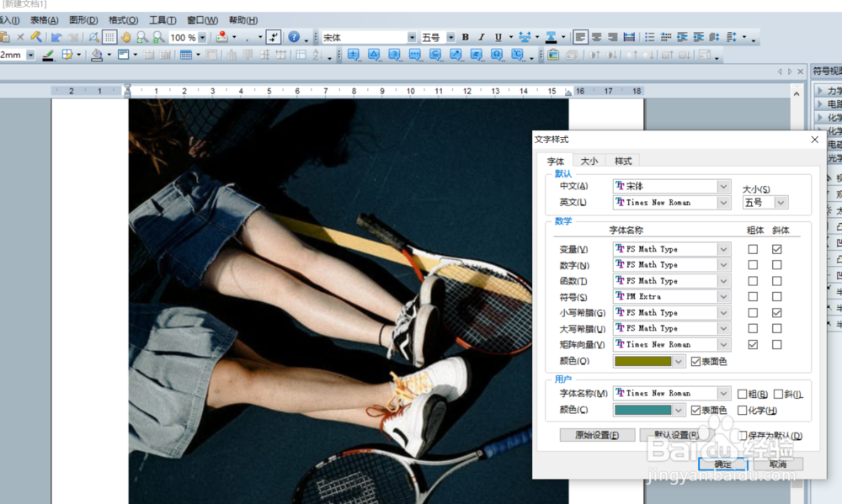Switch to the 大小 tab

(x=589, y=161)
